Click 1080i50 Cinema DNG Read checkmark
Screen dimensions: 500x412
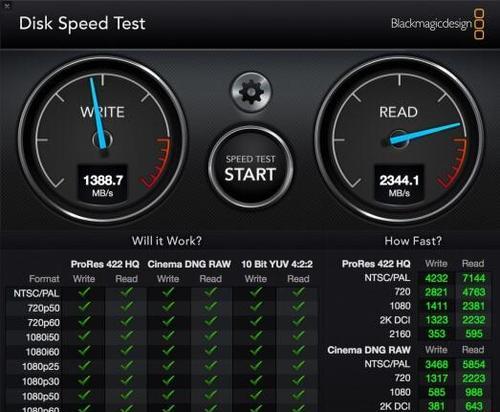pyautogui.click(x=211, y=336)
